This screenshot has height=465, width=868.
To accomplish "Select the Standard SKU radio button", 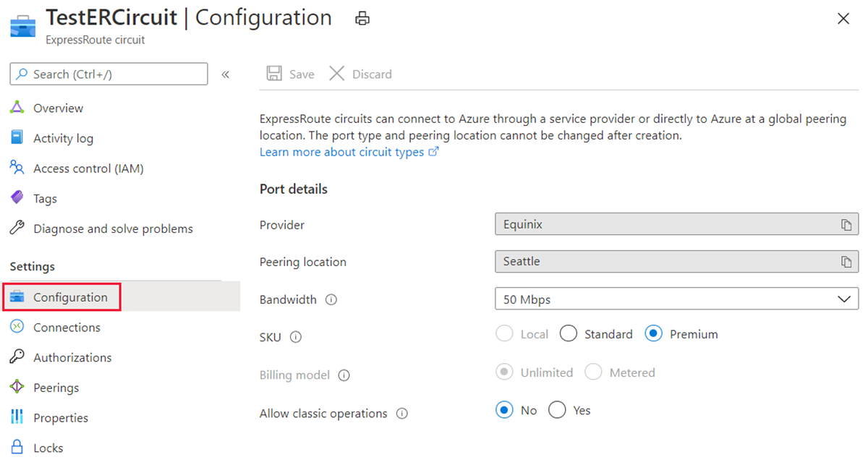I will coord(569,334).
